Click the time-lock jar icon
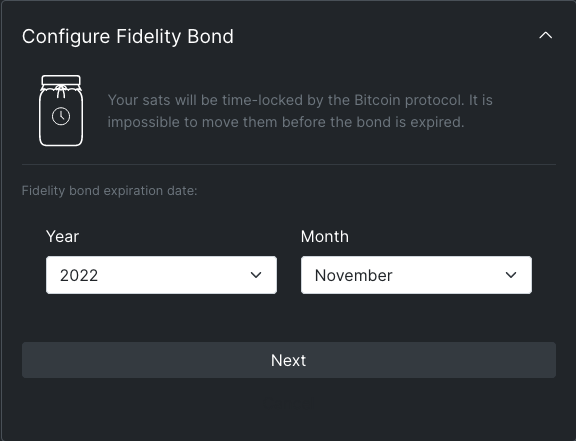 pos(61,111)
